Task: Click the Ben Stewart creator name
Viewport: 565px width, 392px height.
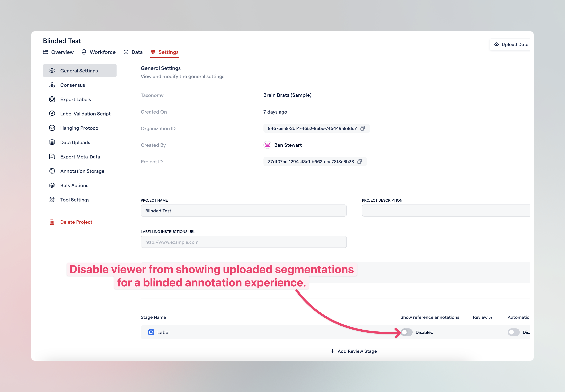Action: point(288,145)
